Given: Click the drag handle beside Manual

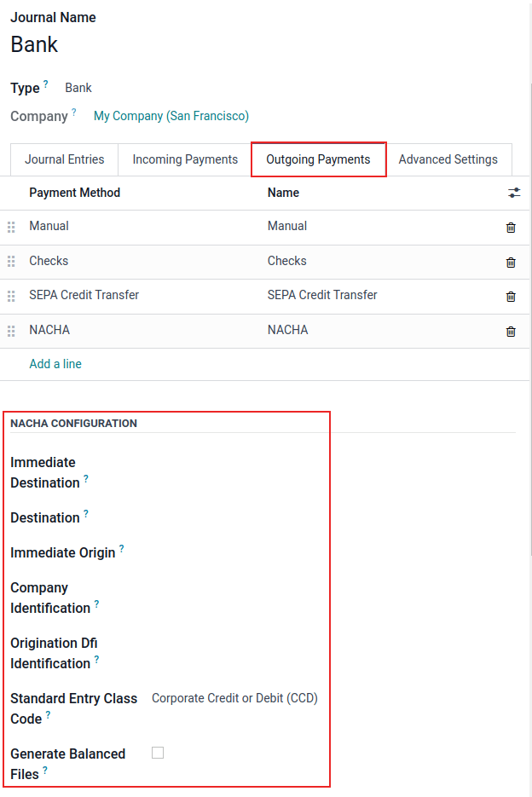Looking at the screenshot, I should click(11, 227).
